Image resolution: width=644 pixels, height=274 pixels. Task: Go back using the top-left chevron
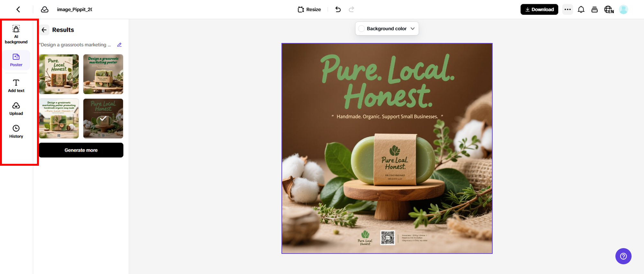coord(18,9)
